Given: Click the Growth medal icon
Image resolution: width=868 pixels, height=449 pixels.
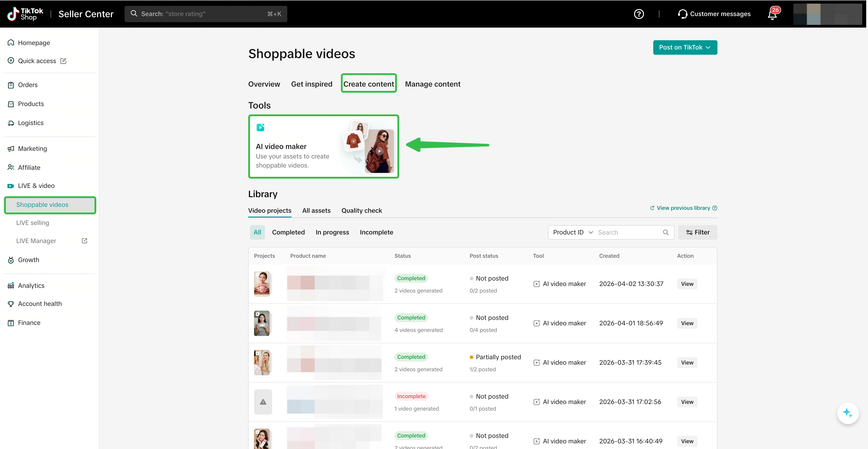Looking at the screenshot, I should point(11,260).
